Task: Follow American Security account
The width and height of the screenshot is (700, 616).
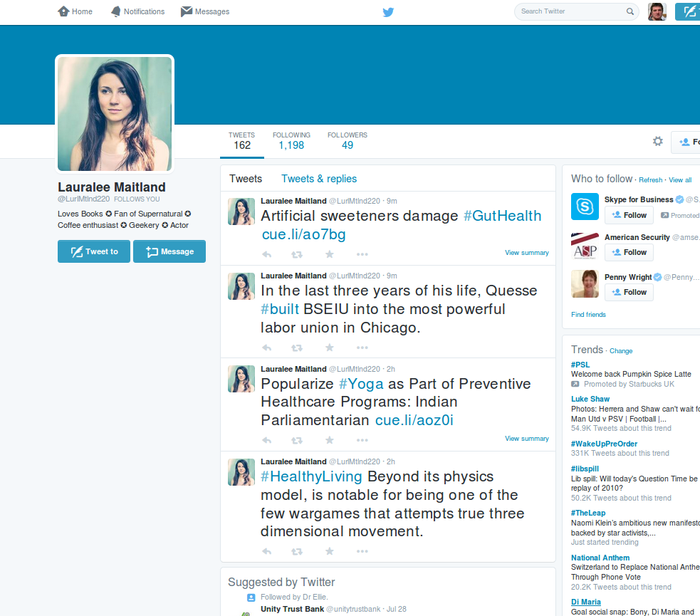Action: [629, 252]
